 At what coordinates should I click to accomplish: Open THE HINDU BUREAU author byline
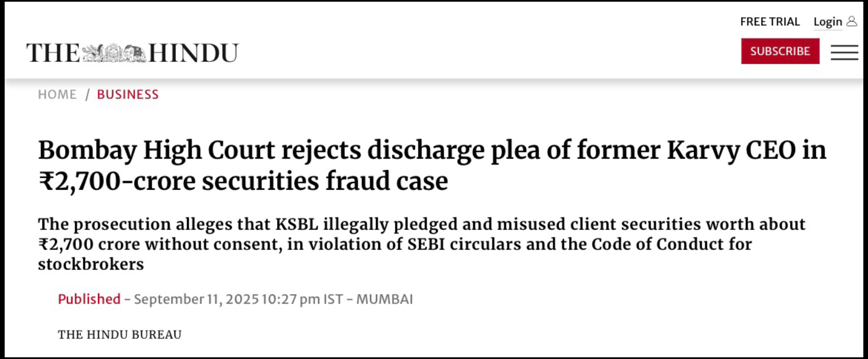120,335
